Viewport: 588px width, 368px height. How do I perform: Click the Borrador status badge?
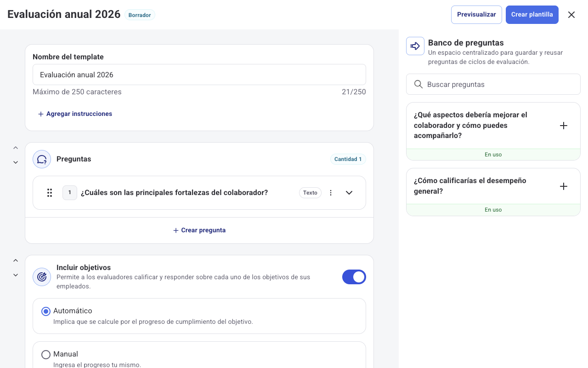[140, 15]
